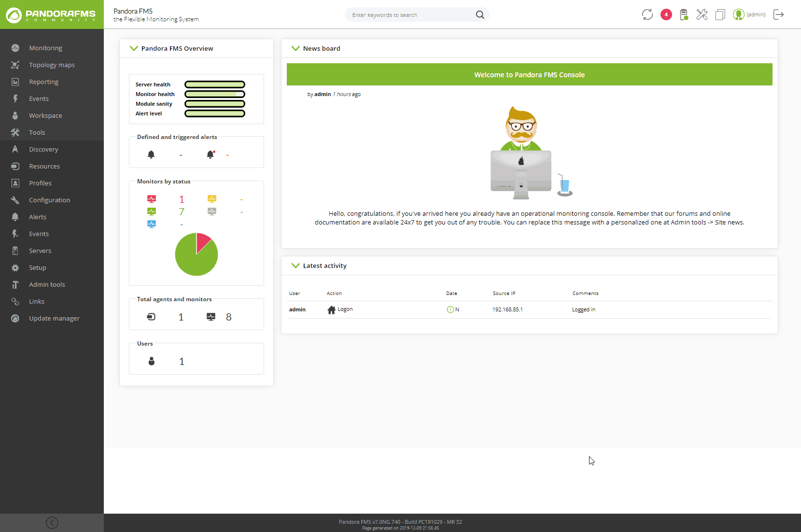Click the logout arrow icon

click(778, 14)
